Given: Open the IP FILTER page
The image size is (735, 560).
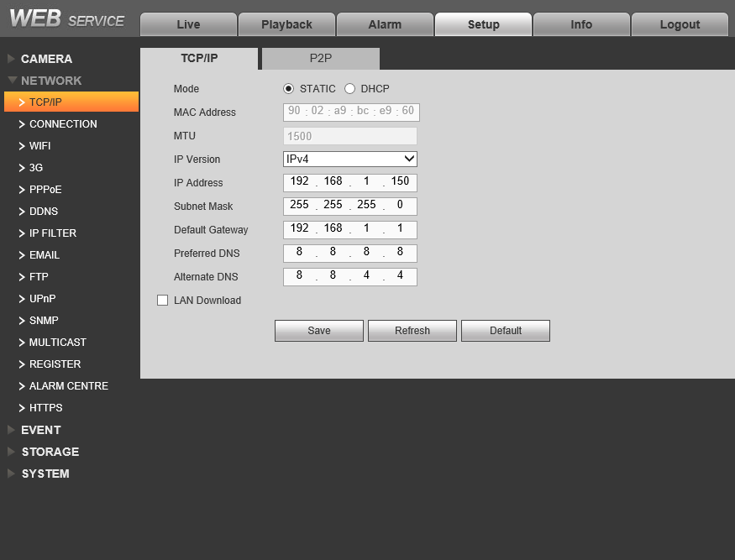Looking at the screenshot, I should click(x=52, y=233).
